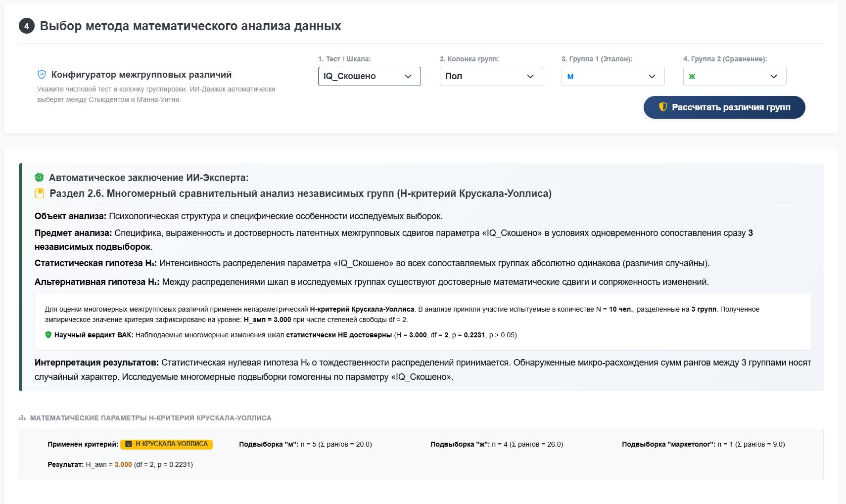Screen dimensions: 846x504
Task: Click the configurator hint text about Стьюдентом и Манна-Уитни
Action: [156, 94]
